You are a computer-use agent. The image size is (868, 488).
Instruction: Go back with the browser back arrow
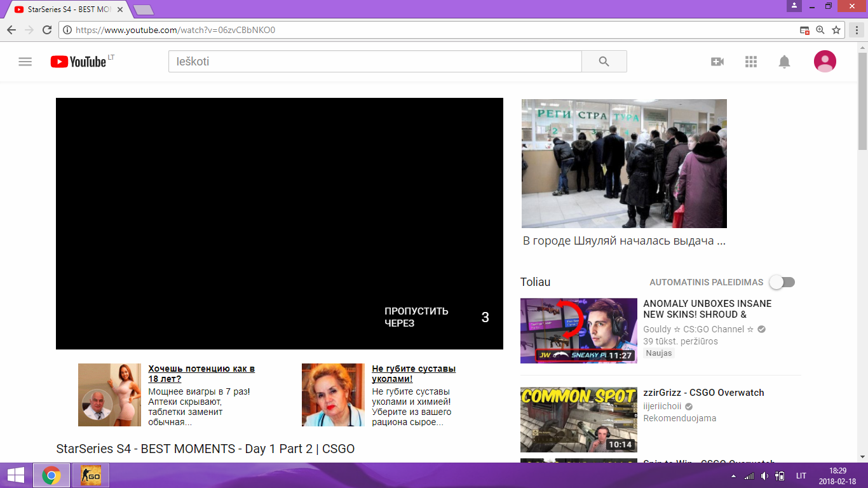pyautogui.click(x=11, y=30)
